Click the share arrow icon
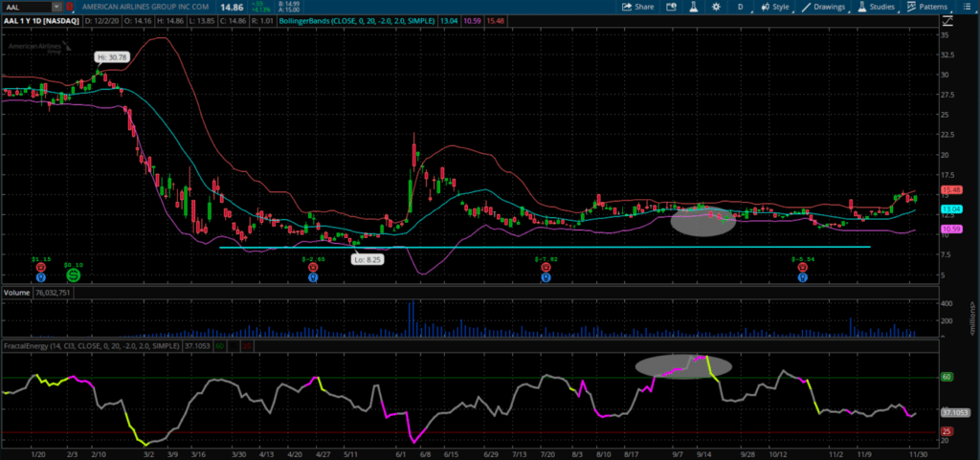Viewport: 980px width, 460px height. pos(627,7)
